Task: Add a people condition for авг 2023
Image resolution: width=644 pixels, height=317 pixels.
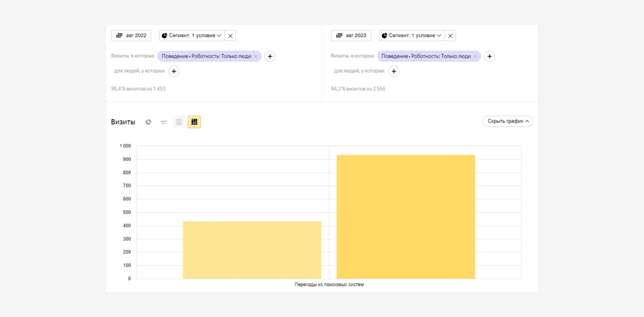Action: pos(394,71)
